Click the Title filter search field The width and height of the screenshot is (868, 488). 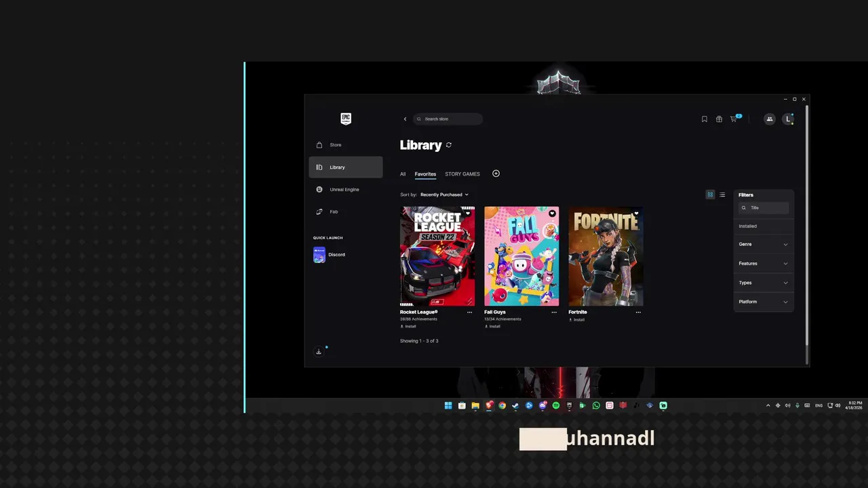[x=764, y=208]
